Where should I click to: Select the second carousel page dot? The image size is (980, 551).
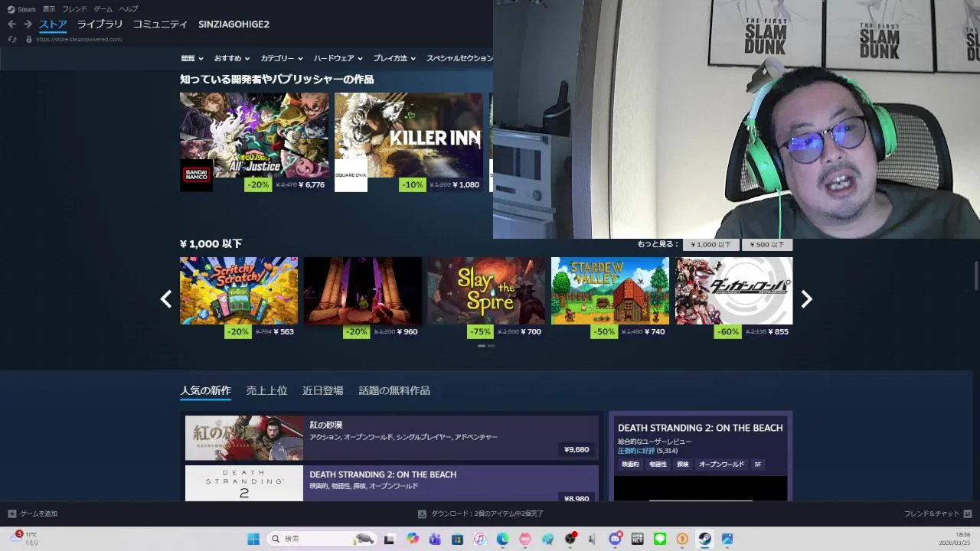(x=492, y=346)
